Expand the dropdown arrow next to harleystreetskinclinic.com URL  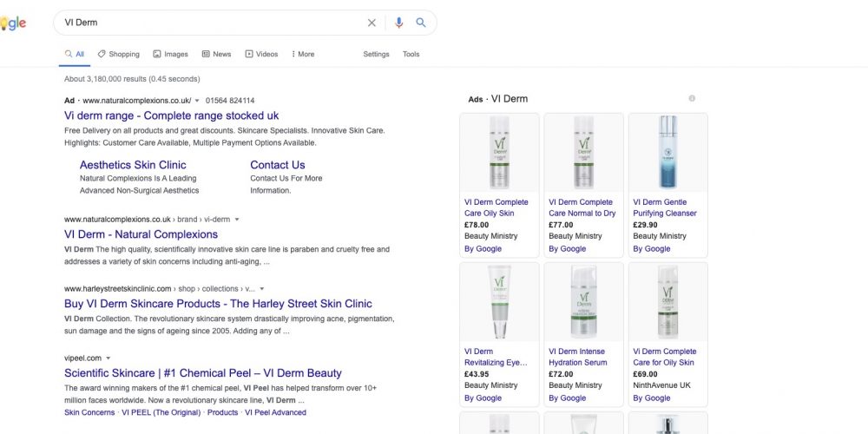262,289
